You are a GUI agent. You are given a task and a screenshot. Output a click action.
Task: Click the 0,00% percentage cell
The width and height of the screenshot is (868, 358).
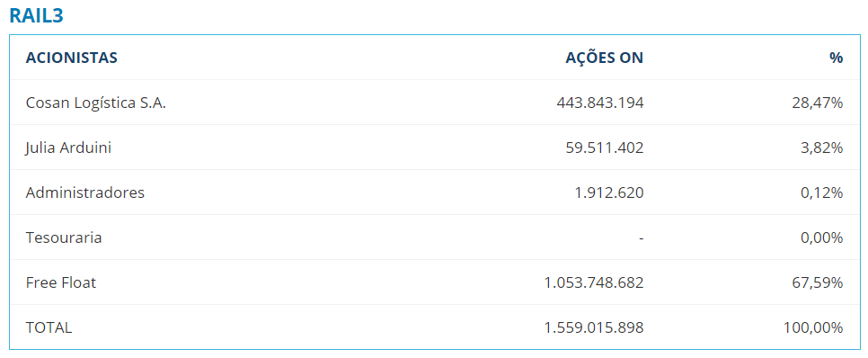[x=821, y=237]
